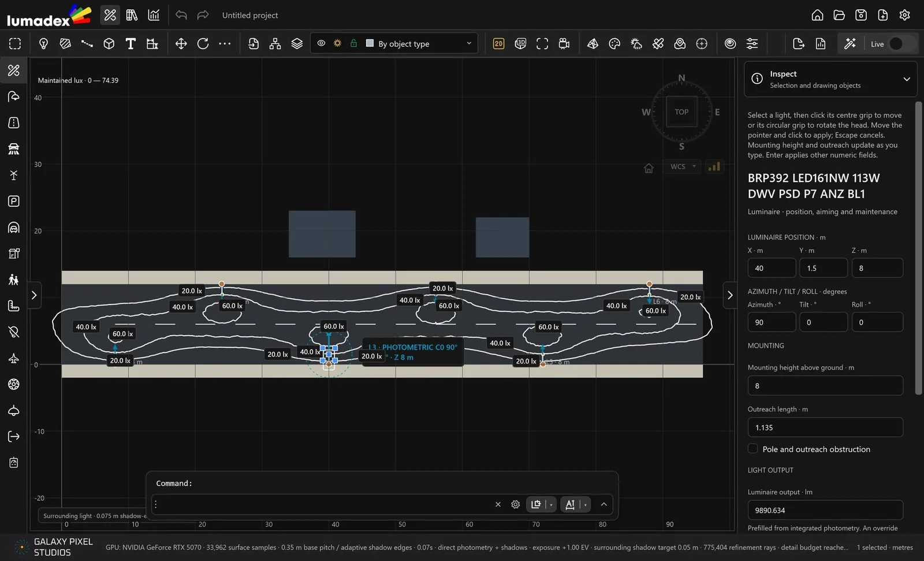Open the layers stack icon
Screen dimensions: 924x561
(297, 44)
